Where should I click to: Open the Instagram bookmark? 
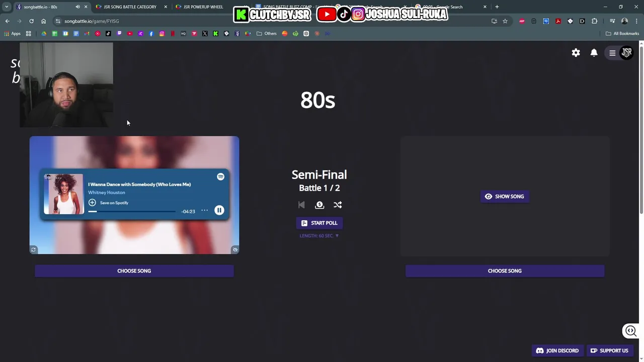(162, 34)
